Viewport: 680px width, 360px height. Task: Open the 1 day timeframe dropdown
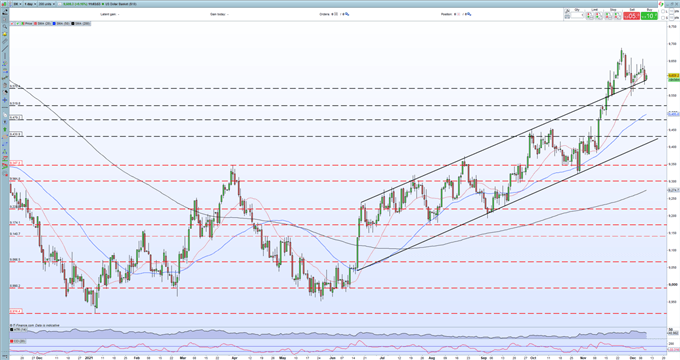click(30, 4)
